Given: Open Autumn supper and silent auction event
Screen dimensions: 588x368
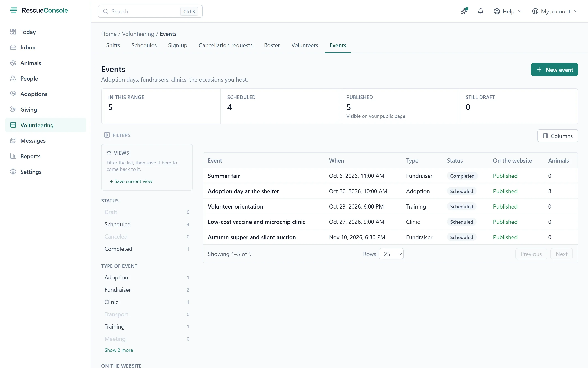Looking at the screenshot, I should pos(390,237).
